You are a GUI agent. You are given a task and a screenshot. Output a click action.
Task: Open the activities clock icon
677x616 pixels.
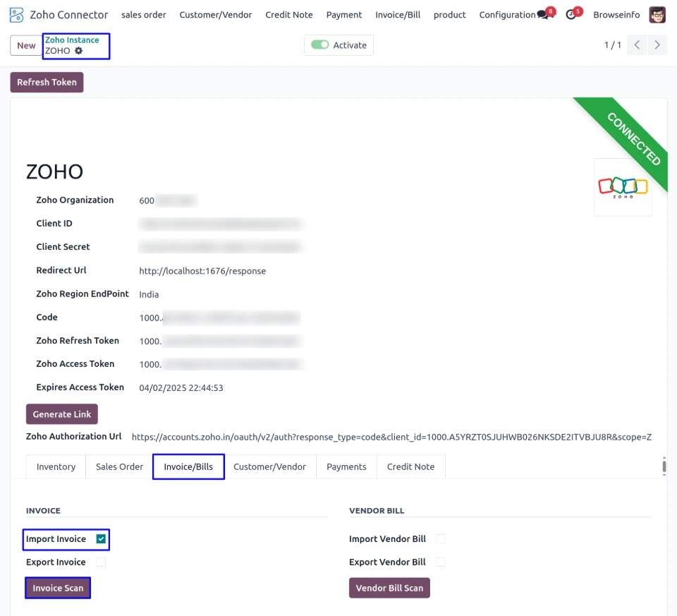tap(571, 15)
